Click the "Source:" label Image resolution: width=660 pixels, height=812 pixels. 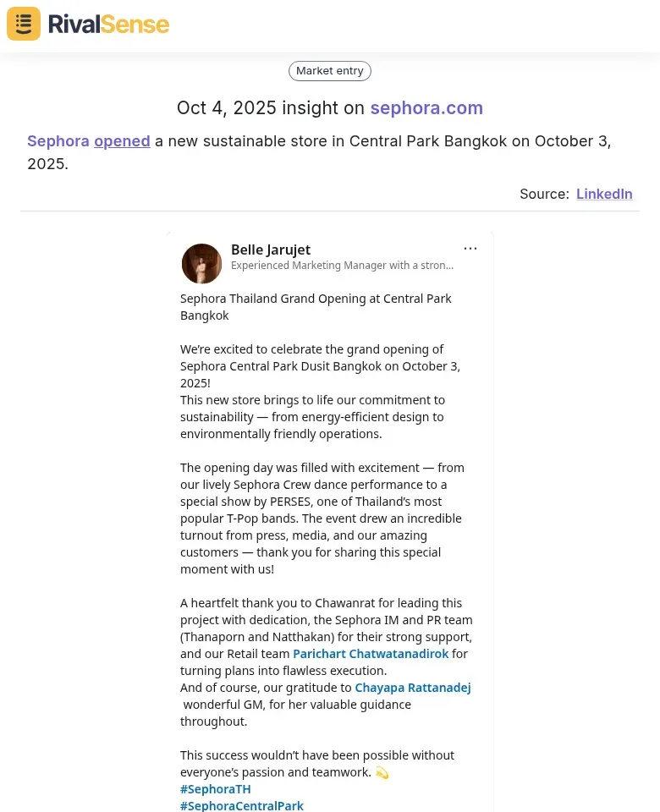(544, 194)
